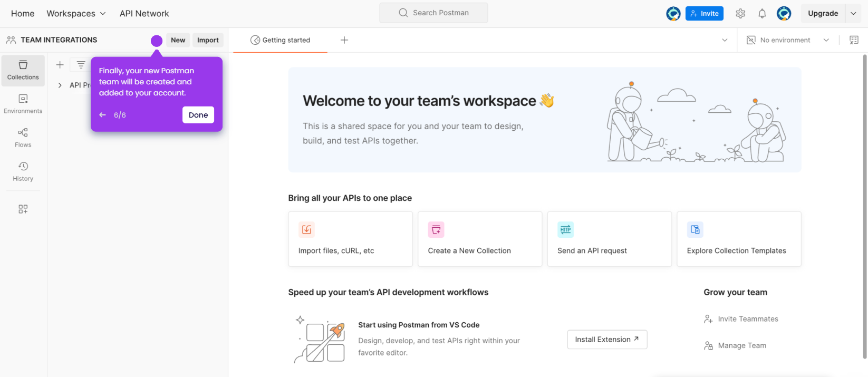Click the Install Extension button

(x=607, y=340)
